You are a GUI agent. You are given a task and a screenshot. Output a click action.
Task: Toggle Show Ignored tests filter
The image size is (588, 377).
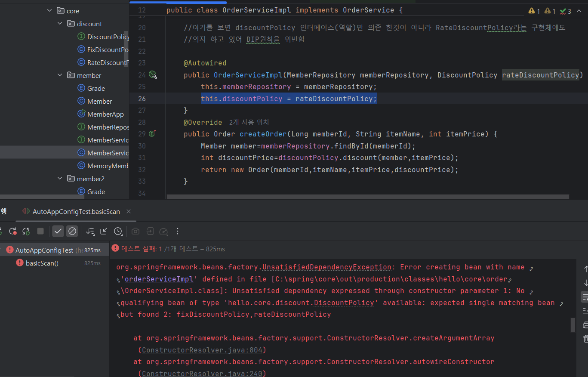[x=72, y=231]
